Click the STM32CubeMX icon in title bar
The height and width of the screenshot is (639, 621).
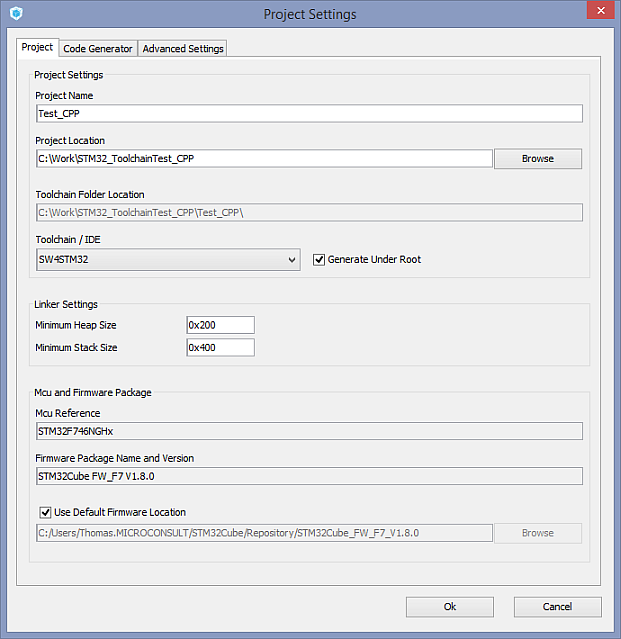[15, 14]
